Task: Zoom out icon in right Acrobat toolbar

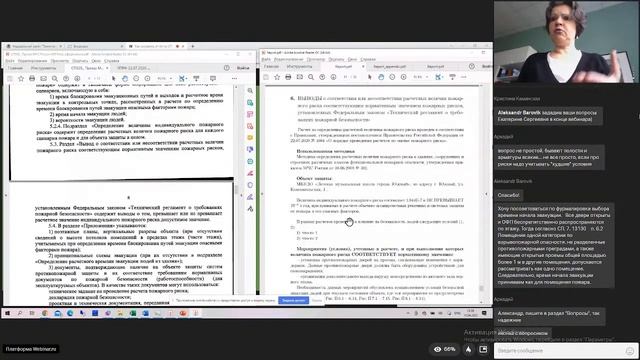Action: pos(392,77)
